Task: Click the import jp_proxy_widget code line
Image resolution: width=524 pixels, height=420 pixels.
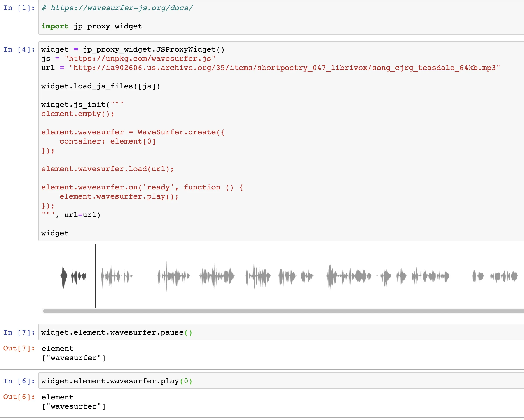Action: (92, 26)
